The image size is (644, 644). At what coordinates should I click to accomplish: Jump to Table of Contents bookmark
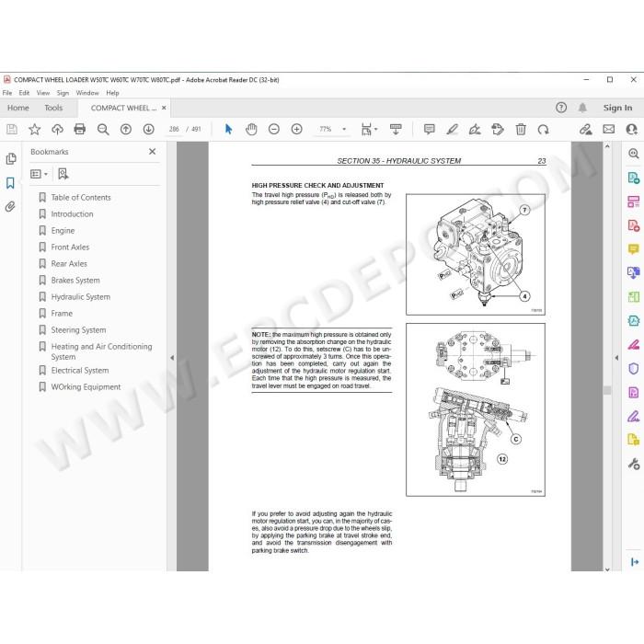coord(81,198)
